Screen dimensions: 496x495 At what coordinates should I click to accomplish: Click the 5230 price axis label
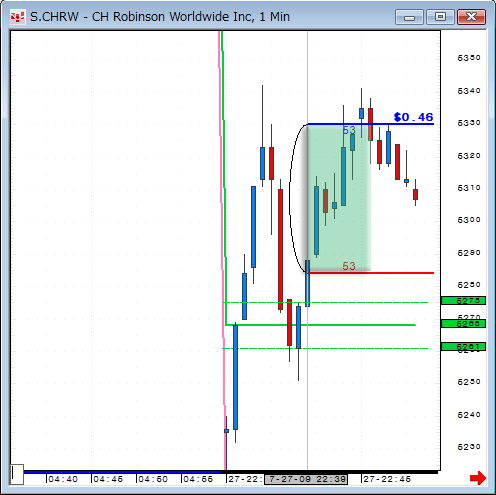coord(469,447)
